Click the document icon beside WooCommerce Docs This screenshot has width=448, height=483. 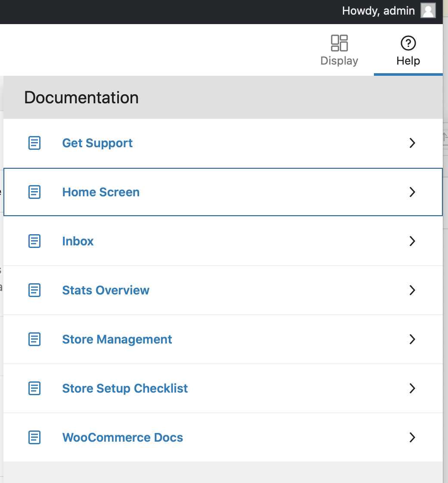34,437
